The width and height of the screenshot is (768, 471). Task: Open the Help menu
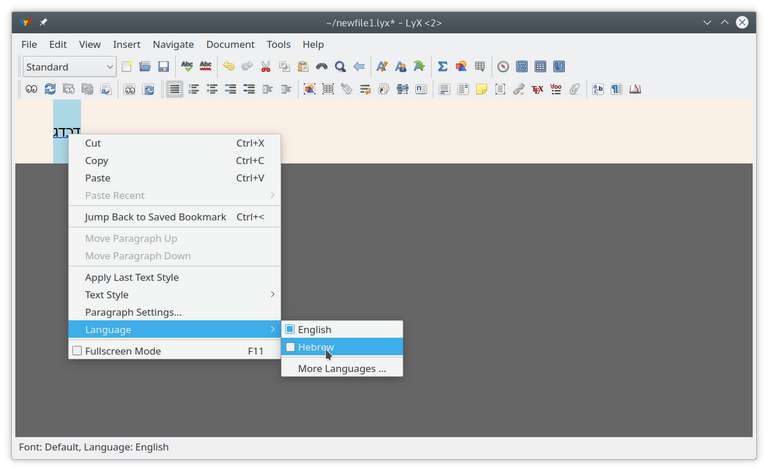[x=313, y=45]
